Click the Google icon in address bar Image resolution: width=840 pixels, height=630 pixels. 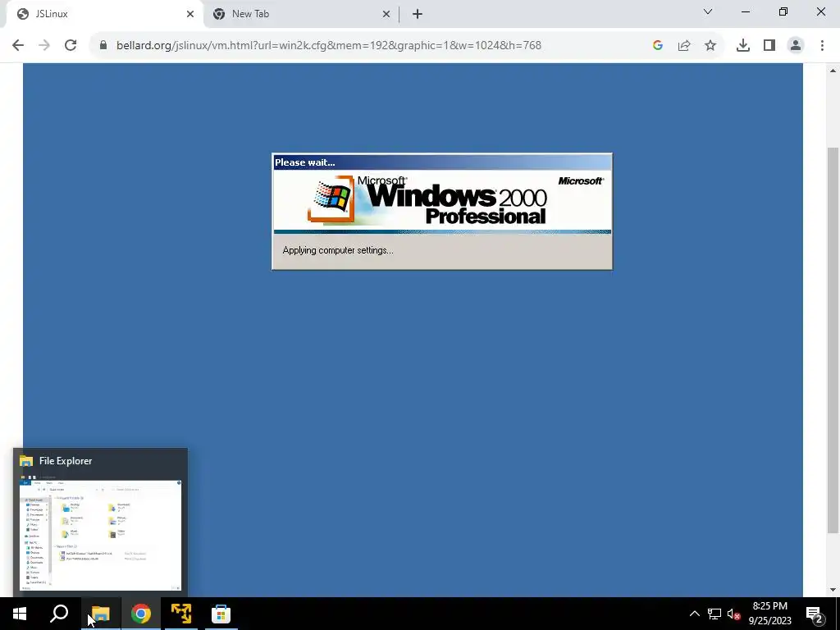pos(658,46)
